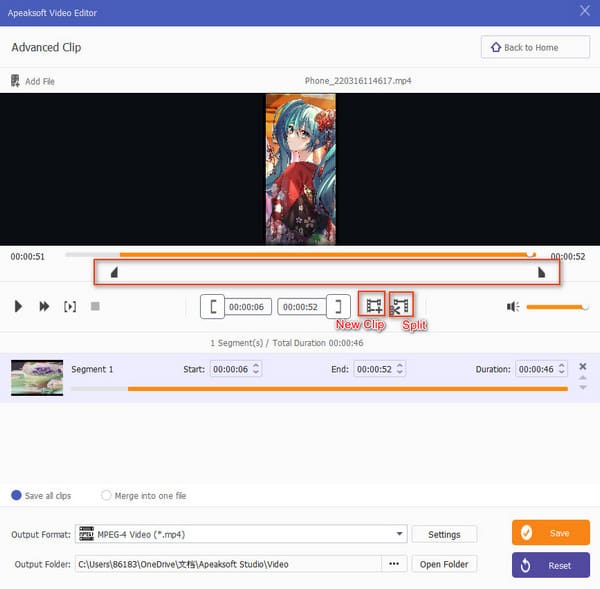
Task: Click the playhead on the seek bar
Action: [530, 254]
